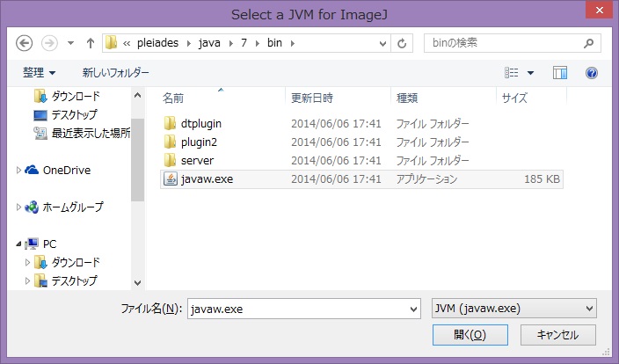619x364 pixels.
Task: Click the forward navigation arrow
Action: click(50, 42)
